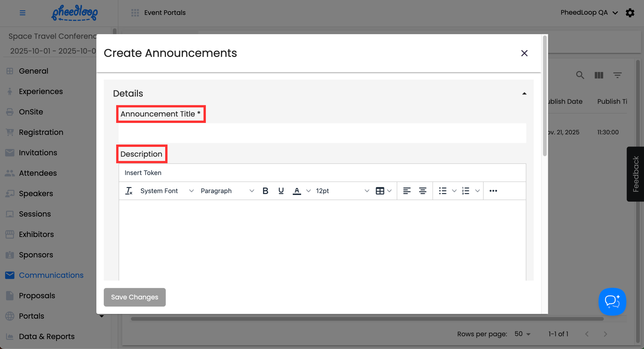Click the clear formatting icon
Viewport: 644px width, 349px height.
pos(129,191)
